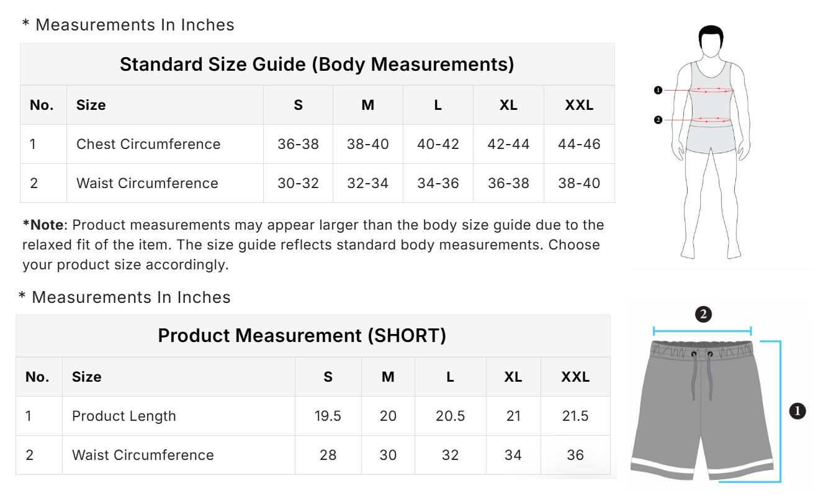The width and height of the screenshot is (818, 504).
Task: Click waist value 36-38 for size XL
Action: point(508,184)
